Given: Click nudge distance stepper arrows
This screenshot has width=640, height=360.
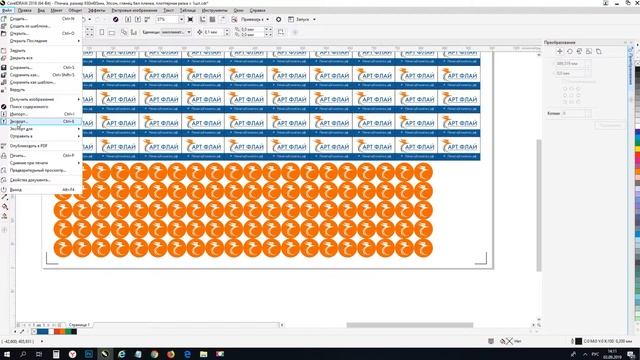Looking at the screenshot, I should [x=227, y=32].
